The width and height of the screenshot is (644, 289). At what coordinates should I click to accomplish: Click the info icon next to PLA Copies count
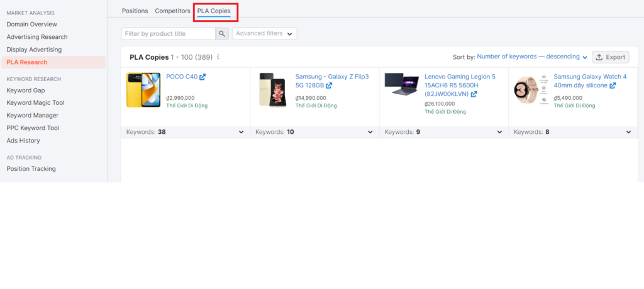[218, 57]
